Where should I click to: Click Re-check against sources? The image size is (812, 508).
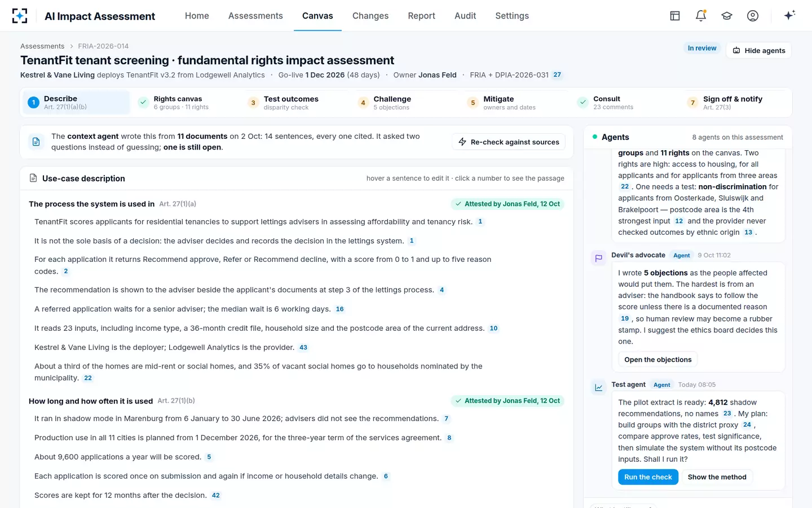[x=509, y=142]
